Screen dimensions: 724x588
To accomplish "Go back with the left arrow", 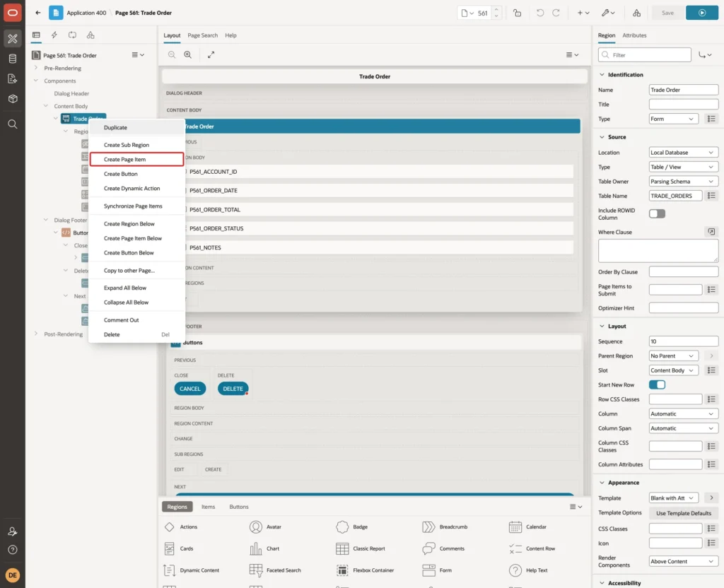I will tap(38, 13).
